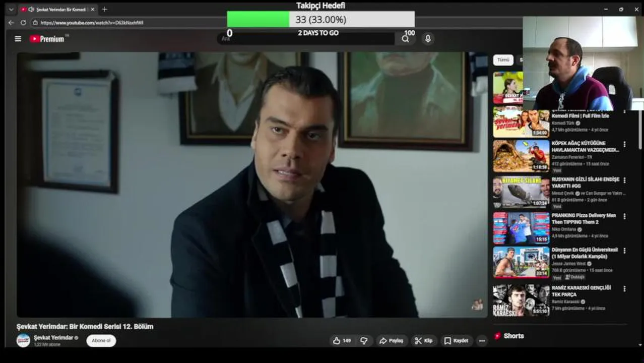
Task: Open options for Dünyanın En Güçlü Üniversitesi video
Action: click(x=624, y=251)
